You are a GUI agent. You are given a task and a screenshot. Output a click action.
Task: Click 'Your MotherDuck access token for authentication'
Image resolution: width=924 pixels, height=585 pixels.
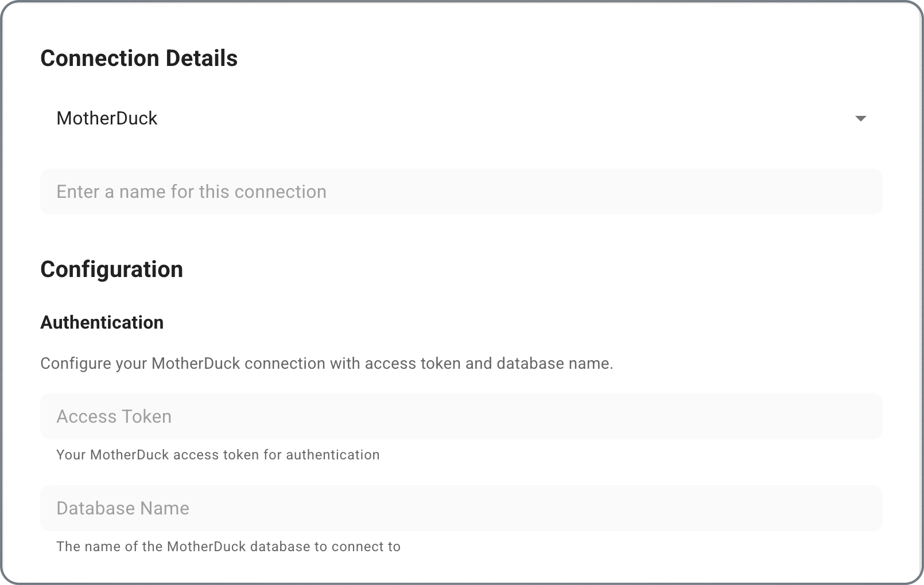pos(218,454)
